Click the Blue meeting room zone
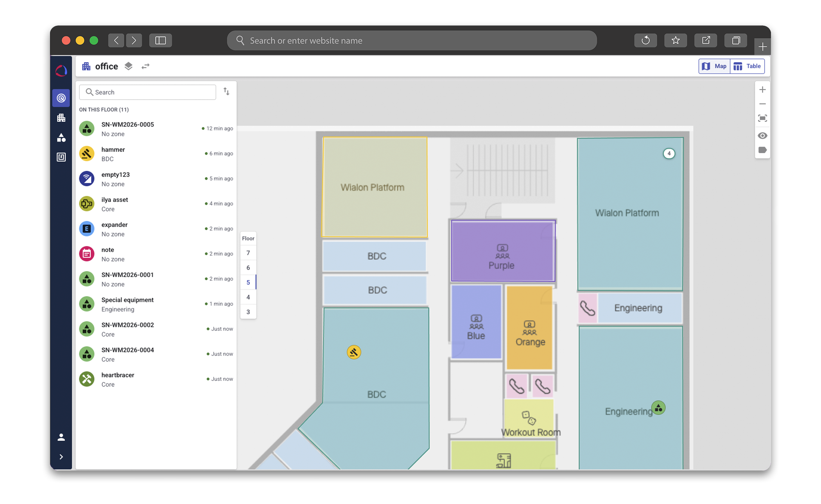 (476, 322)
